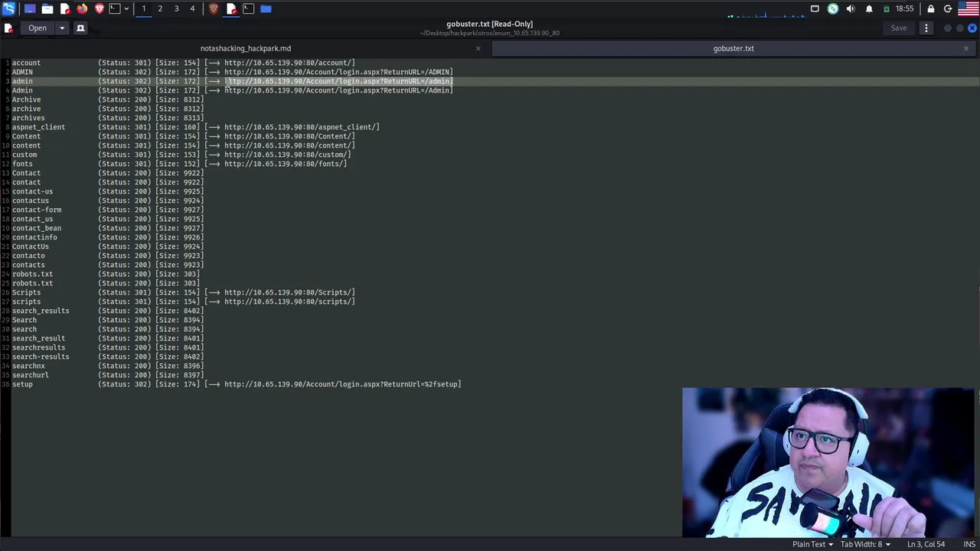Click the Open button

pos(38,28)
